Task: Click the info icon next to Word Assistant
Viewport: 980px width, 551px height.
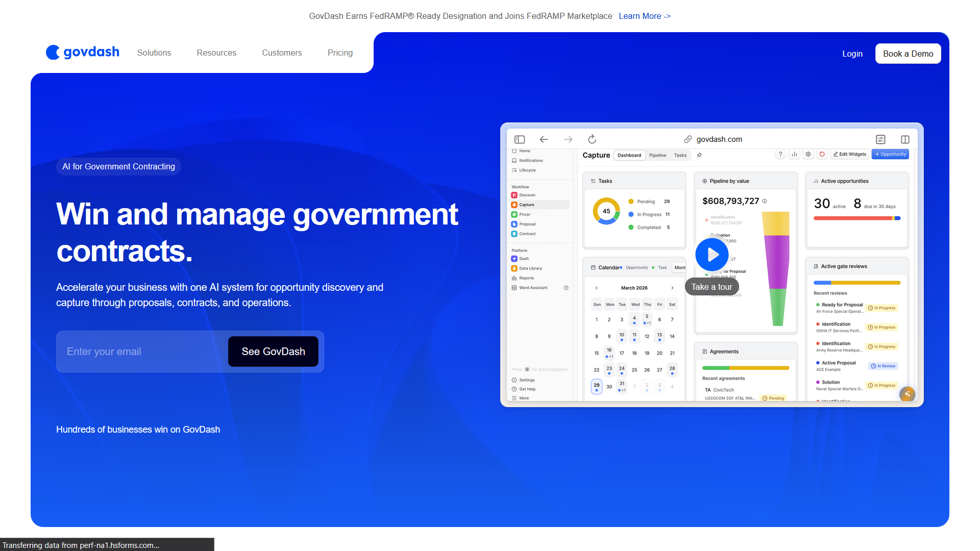Action: coord(566,288)
